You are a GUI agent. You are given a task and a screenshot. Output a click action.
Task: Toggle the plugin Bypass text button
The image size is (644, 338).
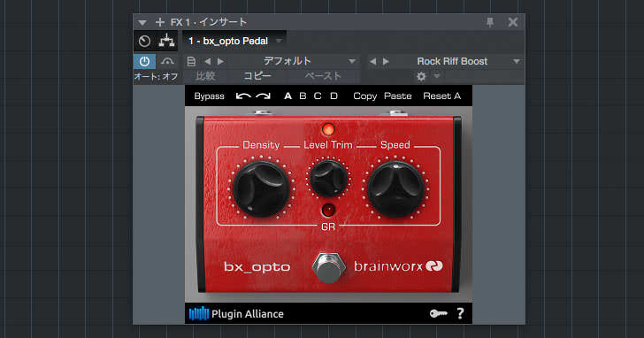pos(209,96)
